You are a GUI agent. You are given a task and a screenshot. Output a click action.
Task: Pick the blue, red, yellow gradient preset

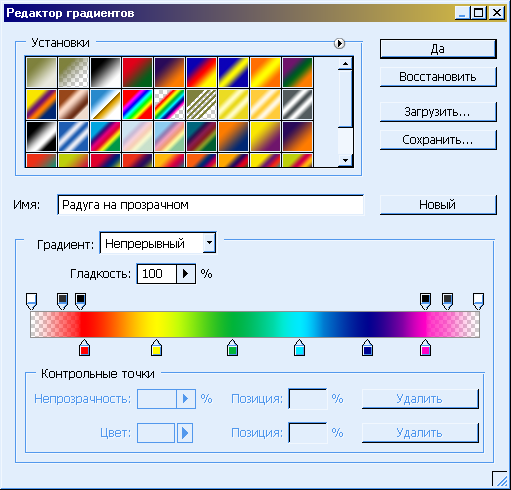201,72
